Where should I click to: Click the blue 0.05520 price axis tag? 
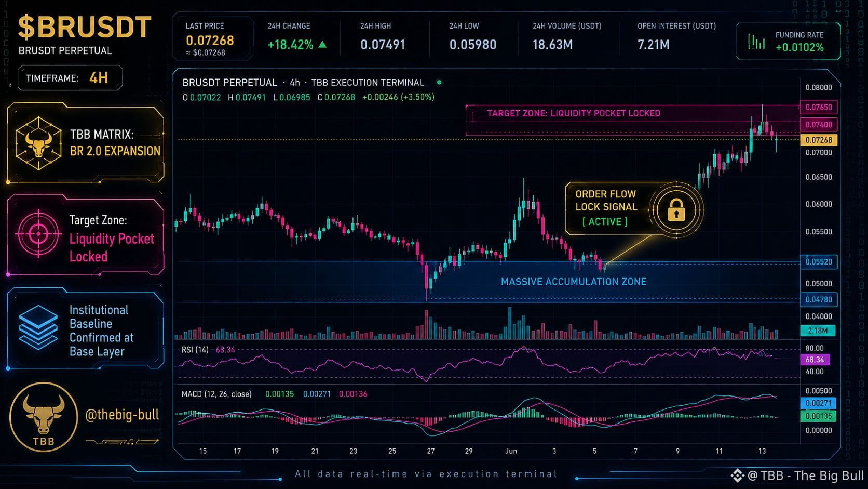click(819, 261)
